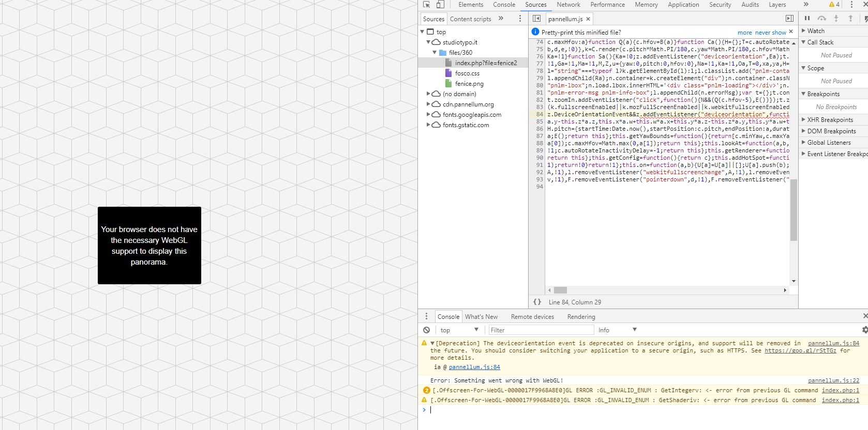Image resolution: width=868 pixels, height=430 pixels.
Task: Select the Content scripts navigator tab
Action: 470,19
